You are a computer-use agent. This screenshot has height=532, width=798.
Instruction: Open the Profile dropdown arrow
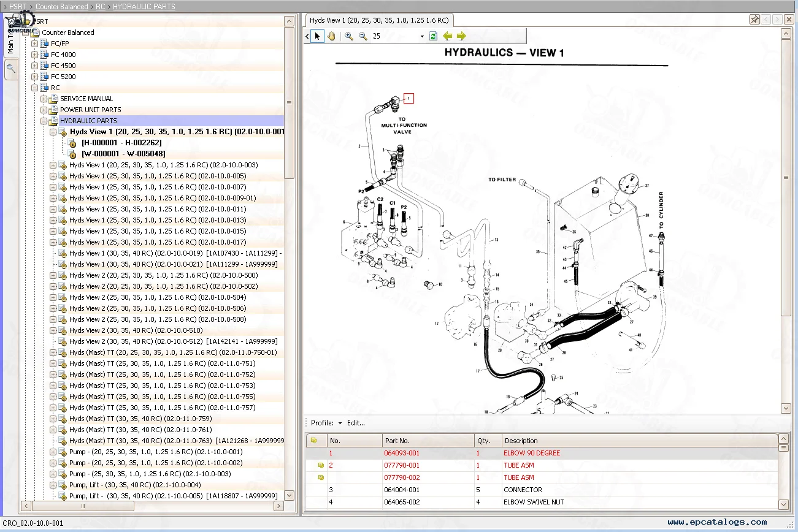tap(340, 423)
